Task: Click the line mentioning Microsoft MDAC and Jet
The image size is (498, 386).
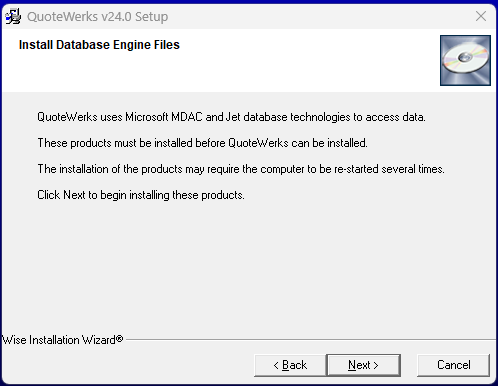Action: 231,117
